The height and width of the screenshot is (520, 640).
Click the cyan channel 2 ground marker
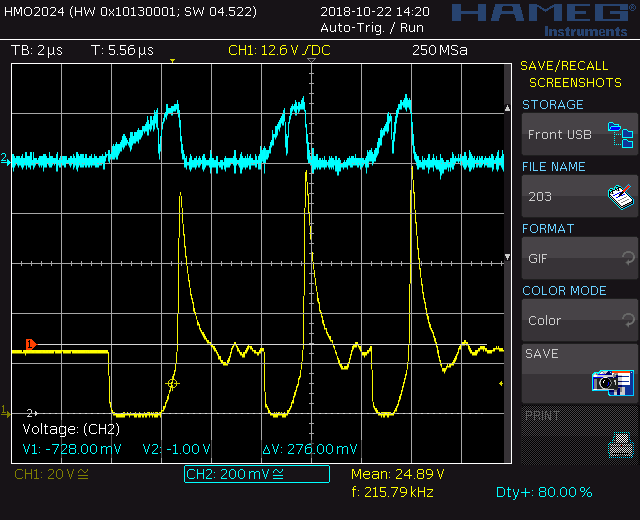click(x=5, y=159)
